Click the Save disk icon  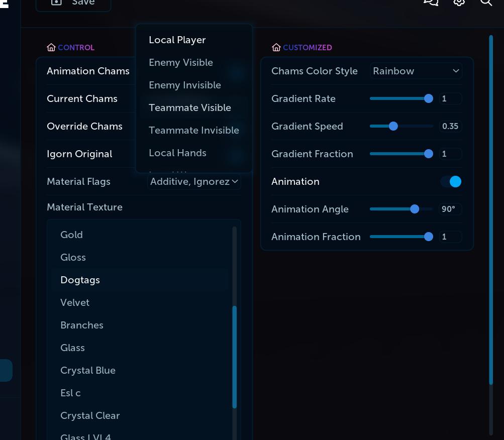coord(57,2)
